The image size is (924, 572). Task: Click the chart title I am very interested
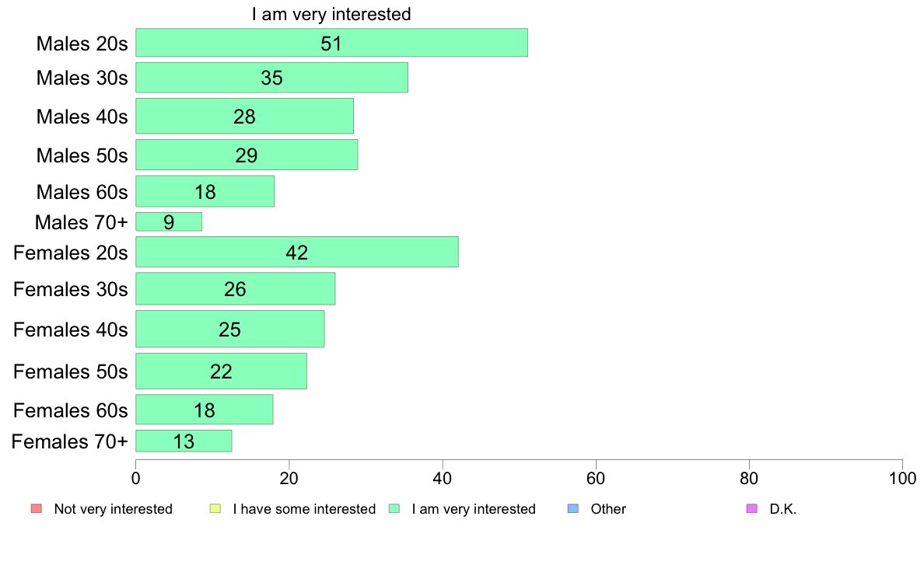pyautogui.click(x=331, y=13)
